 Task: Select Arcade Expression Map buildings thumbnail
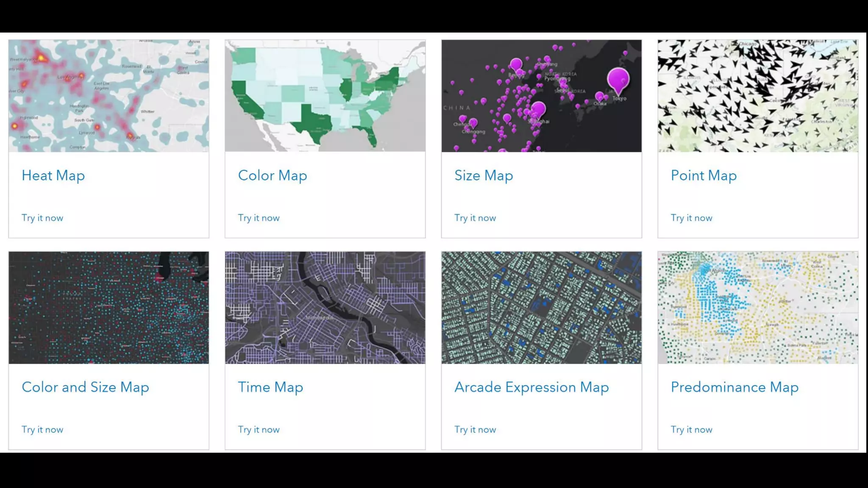click(541, 308)
